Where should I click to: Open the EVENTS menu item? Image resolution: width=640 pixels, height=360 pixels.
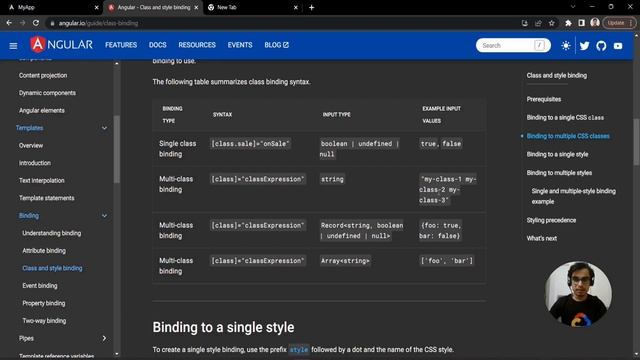click(240, 45)
